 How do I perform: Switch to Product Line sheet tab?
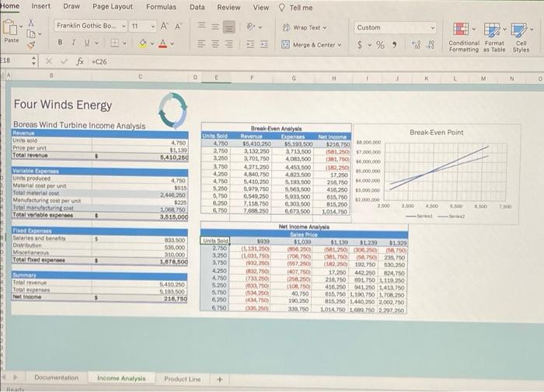183,379
